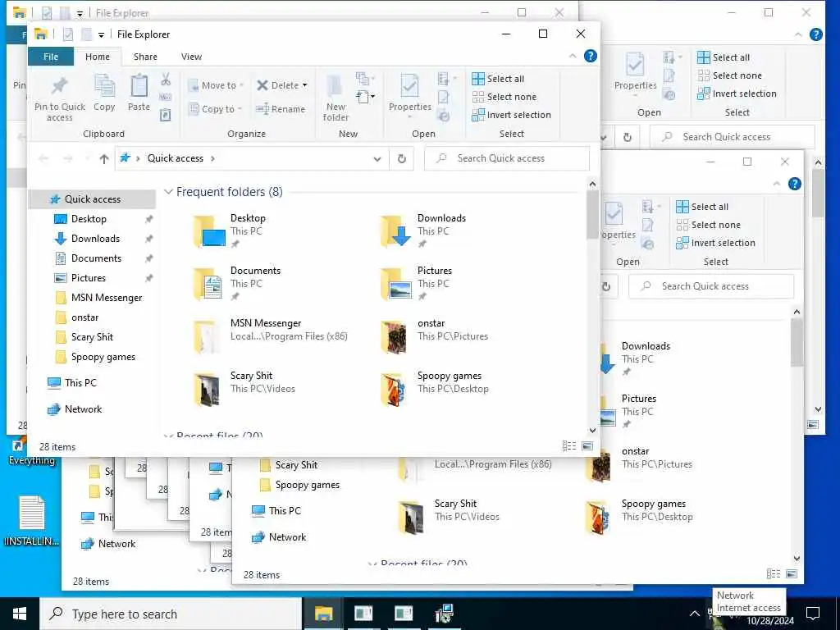The width and height of the screenshot is (840, 630).
Task: Select Documents in navigation pane
Action: tap(96, 258)
